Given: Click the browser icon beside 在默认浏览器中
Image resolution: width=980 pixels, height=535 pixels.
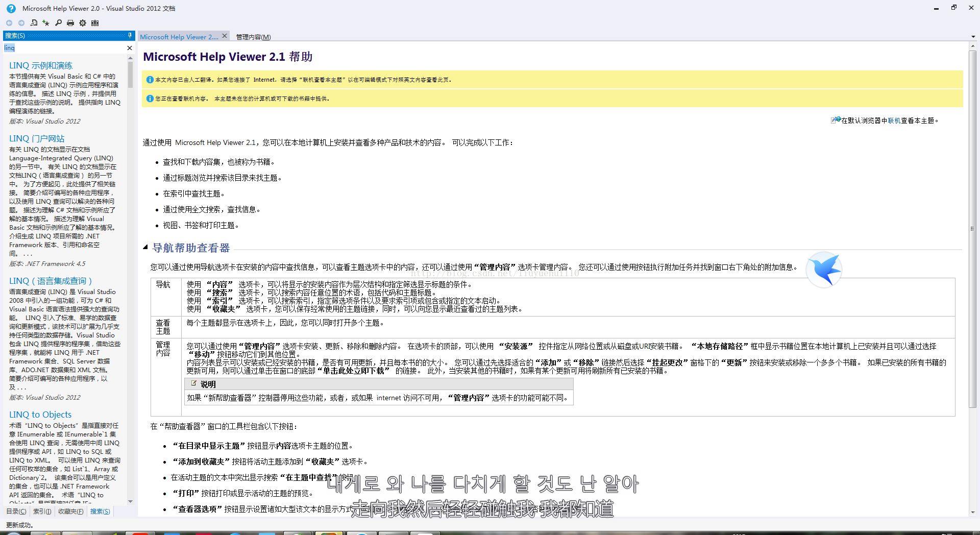Looking at the screenshot, I should [x=836, y=120].
